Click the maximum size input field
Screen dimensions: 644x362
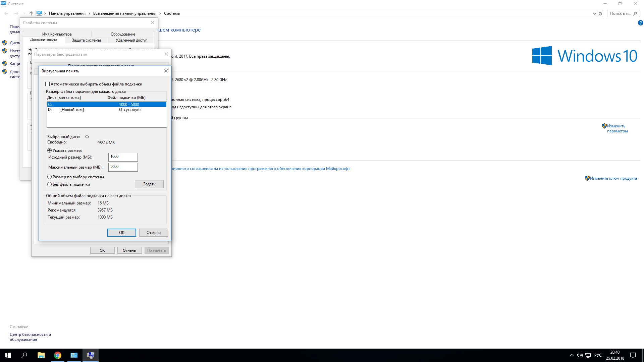point(123,167)
